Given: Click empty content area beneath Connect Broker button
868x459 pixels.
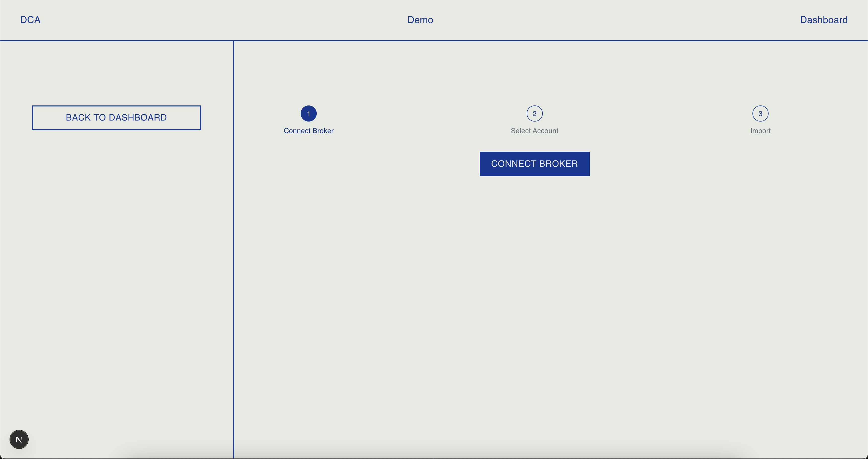Looking at the screenshot, I should (x=534, y=286).
